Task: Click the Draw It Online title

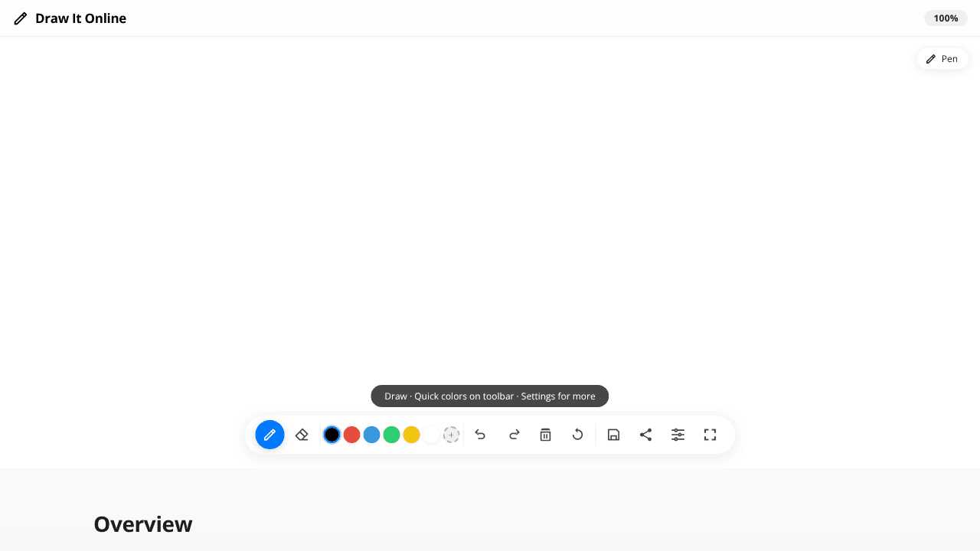Action: (80, 18)
